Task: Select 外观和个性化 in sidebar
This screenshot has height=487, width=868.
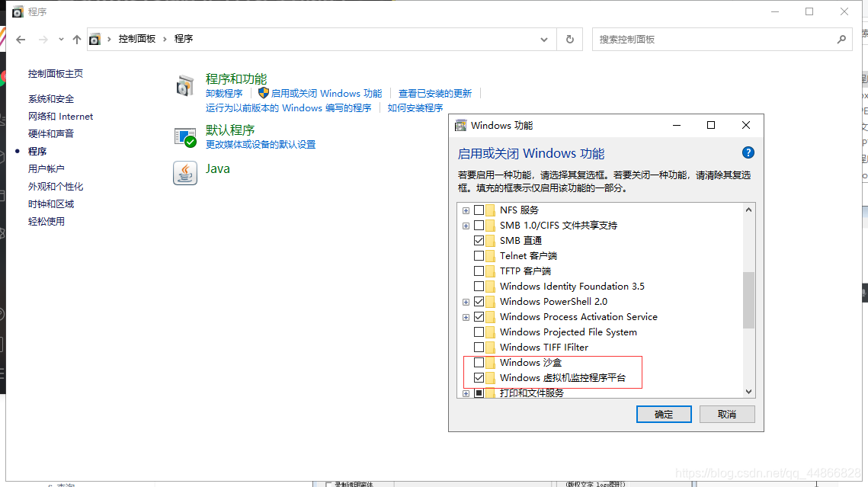Action: 56,187
